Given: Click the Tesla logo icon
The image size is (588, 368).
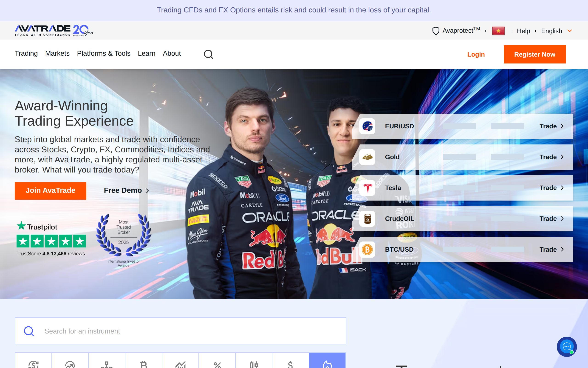Looking at the screenshot, I should point(367,188).
